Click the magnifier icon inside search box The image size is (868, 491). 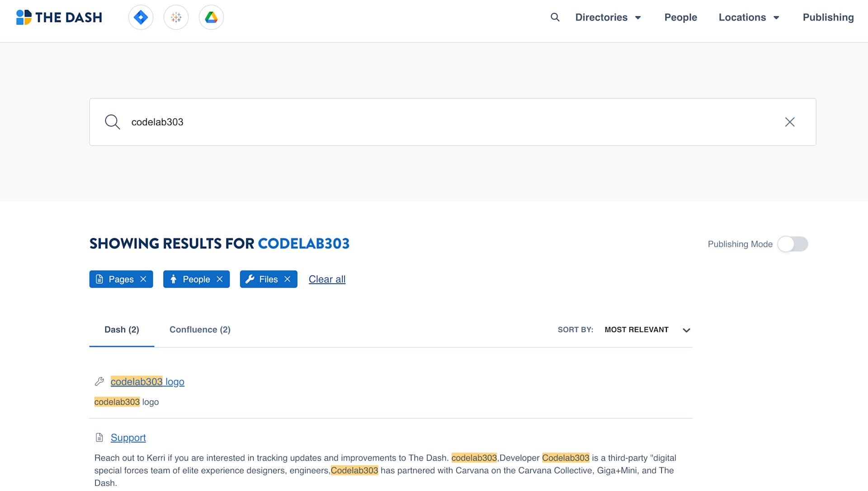coord(112,122)
